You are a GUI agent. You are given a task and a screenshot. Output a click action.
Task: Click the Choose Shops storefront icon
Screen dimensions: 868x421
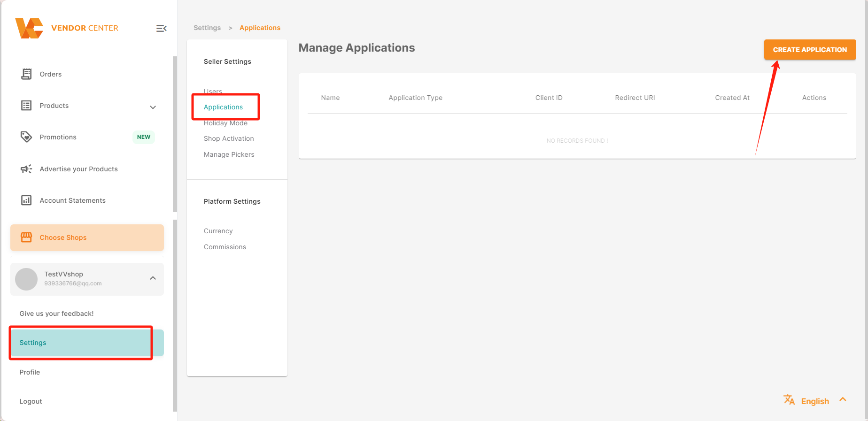[x=26, y=237]
